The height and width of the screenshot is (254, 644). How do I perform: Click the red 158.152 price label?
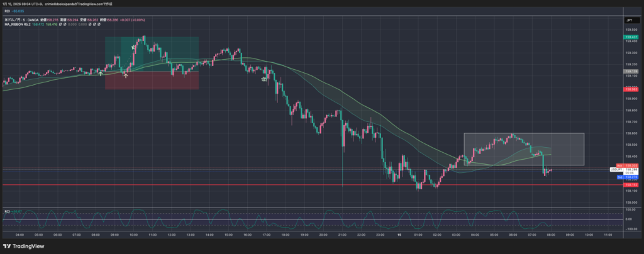tap(630, 185)
